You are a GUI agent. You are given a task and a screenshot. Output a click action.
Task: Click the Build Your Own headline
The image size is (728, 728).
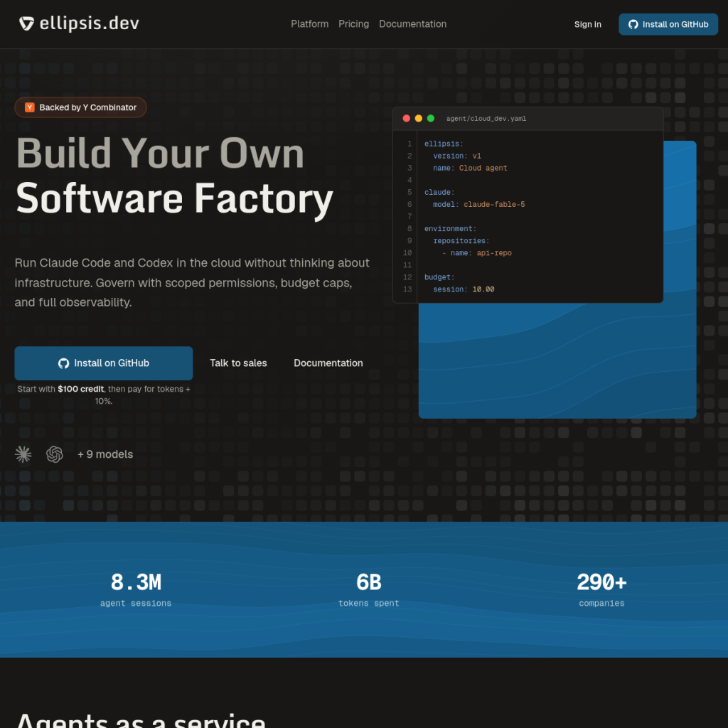point(160,154)
